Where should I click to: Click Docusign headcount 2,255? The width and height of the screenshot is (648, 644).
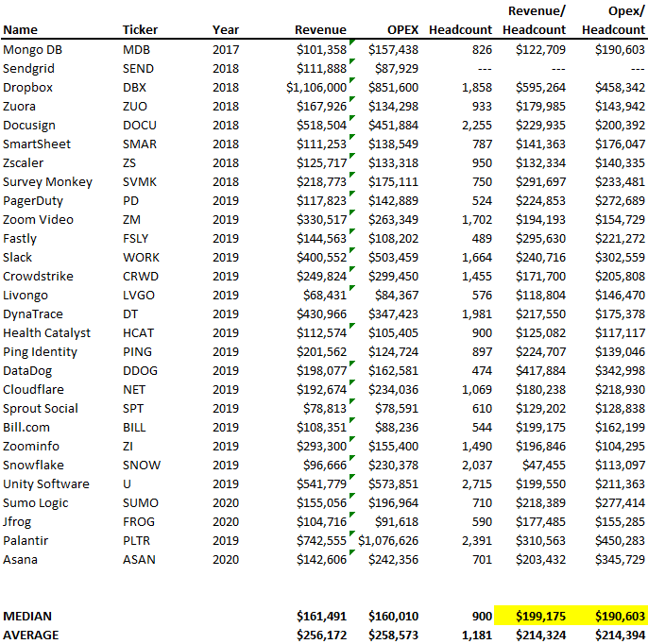(476, 126)
